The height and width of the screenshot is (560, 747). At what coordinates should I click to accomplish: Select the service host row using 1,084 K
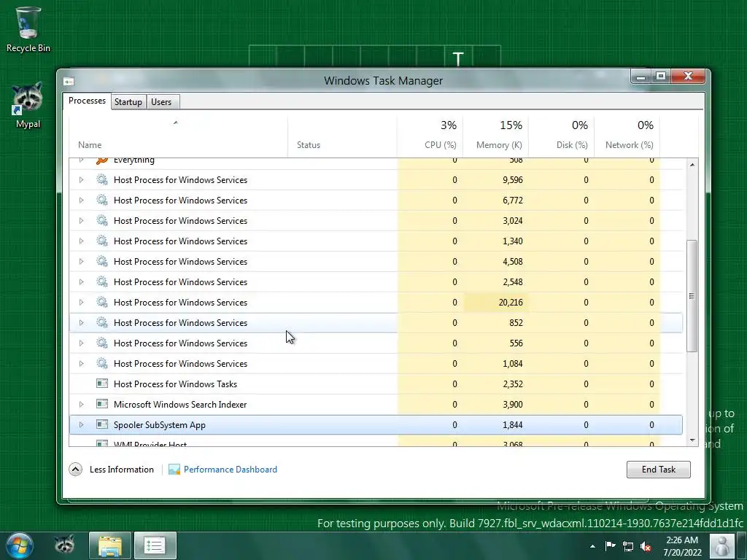click(x=376, y=364)
